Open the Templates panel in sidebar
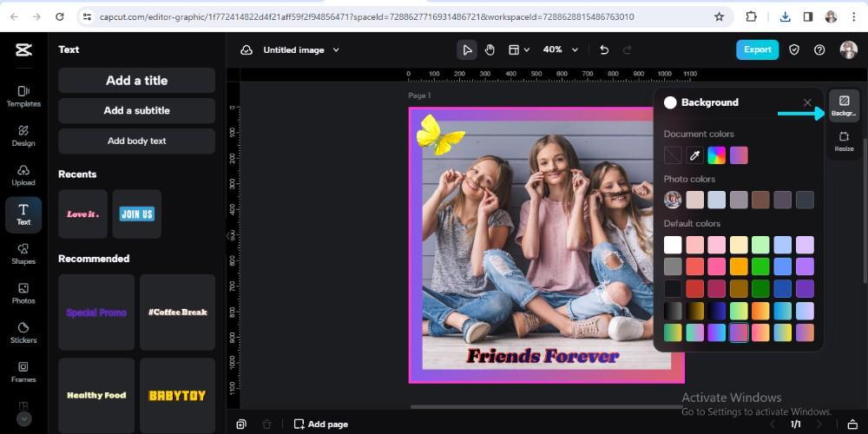The width and height of the screenshot is (868, 434). click(x=23, y=96)
